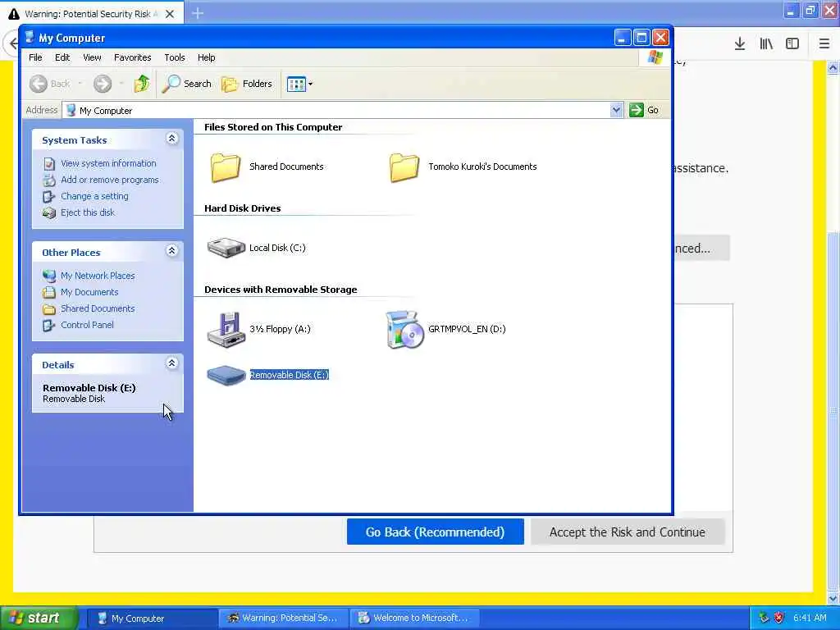Select Tomoko Kuroki's Documents folder icon
Screen dimensions: 840x630
click(x=404, y=167)
